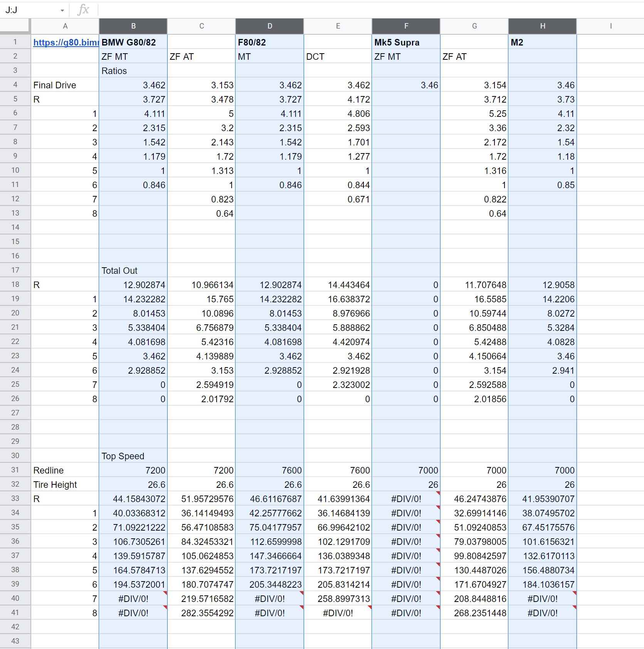This screenshot has height=649, width=644.
Task: Select cell with value 268.2351448
Action: pos(474,613)
